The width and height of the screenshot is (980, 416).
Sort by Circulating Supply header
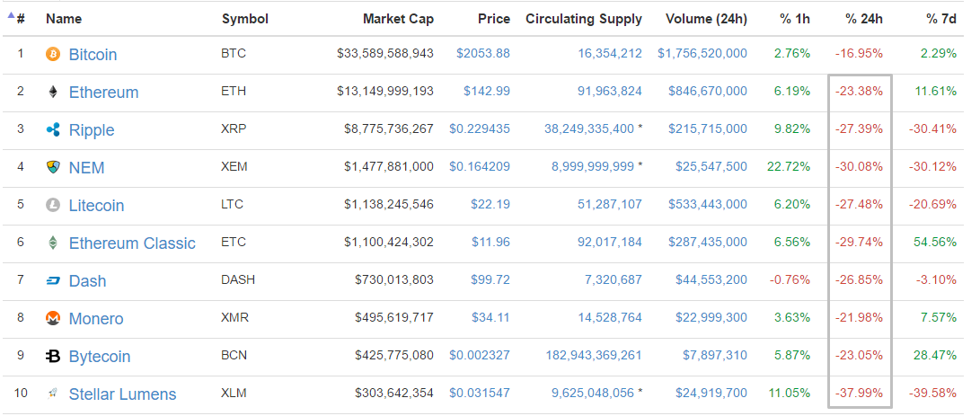[584, 18]
